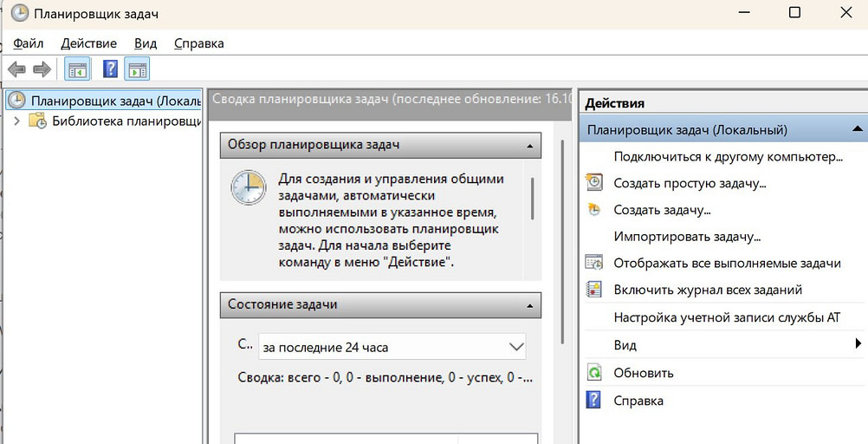Image resolution: width=868 pixels, height=444 pixels.
Task: Click Создать задачу action
Action: point(662,210)
